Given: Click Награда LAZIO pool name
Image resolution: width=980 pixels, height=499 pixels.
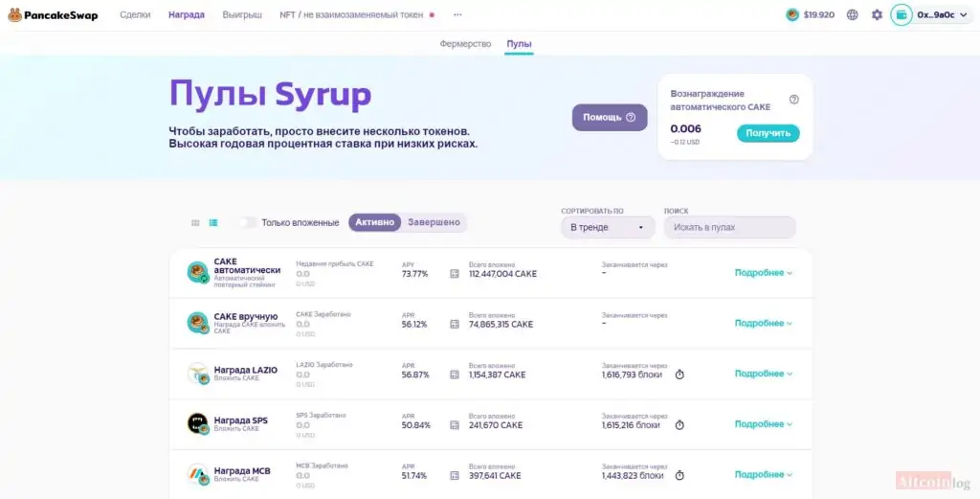Looking at the screenshot, I should point(246,371).
